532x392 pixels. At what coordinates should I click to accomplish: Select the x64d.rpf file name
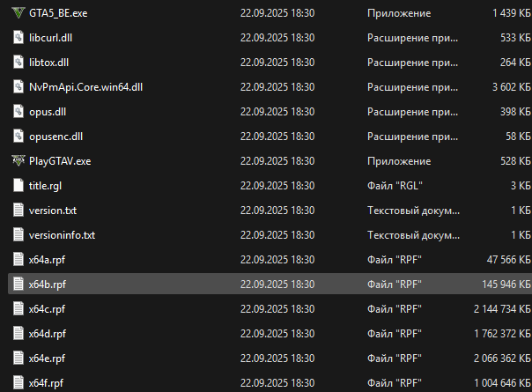[47, 334]
